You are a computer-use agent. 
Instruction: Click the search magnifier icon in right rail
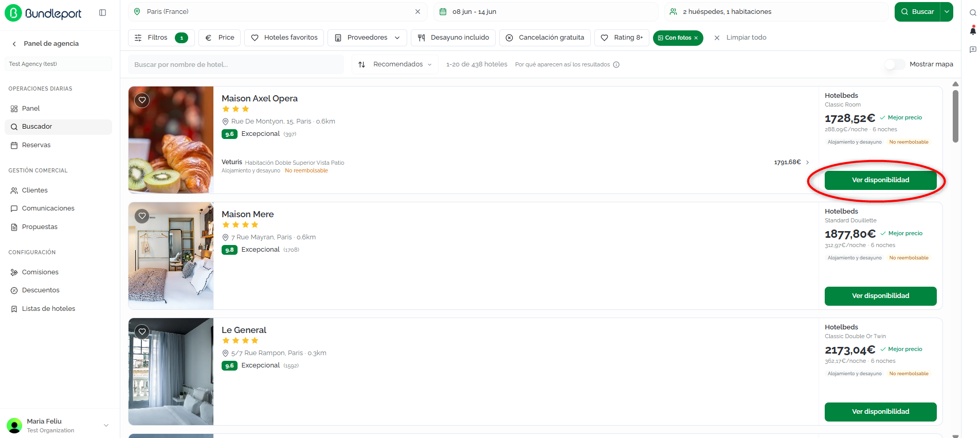click(973, 13)
